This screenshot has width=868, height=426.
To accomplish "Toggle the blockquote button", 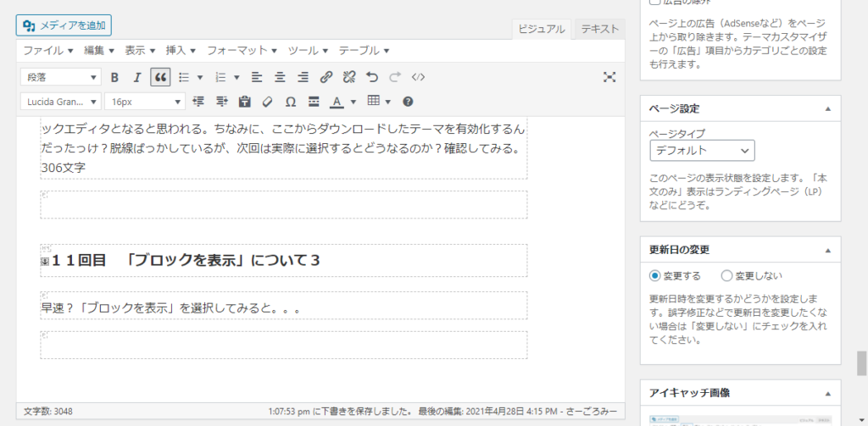I will click(x=159, y=77).
